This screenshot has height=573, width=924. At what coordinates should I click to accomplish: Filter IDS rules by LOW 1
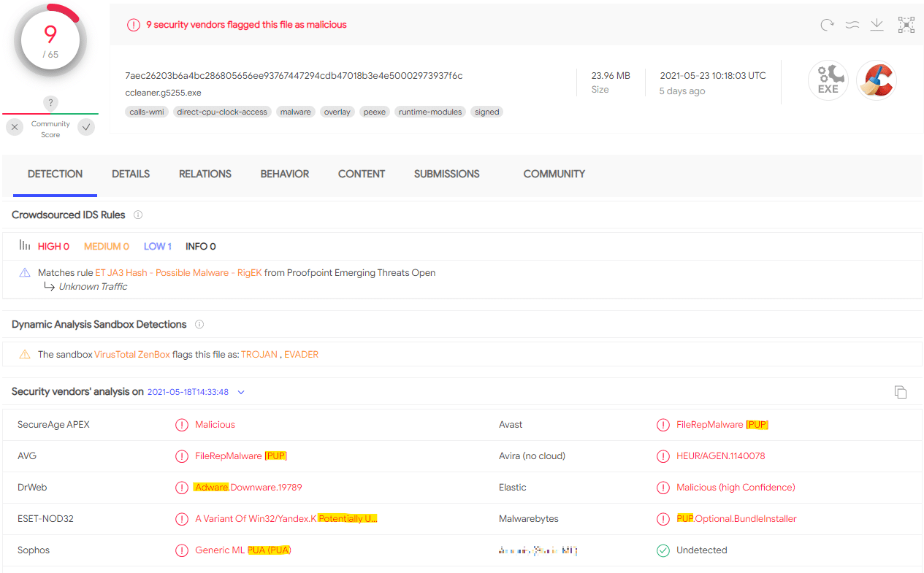pyautogui.click(x=158, y=247)
